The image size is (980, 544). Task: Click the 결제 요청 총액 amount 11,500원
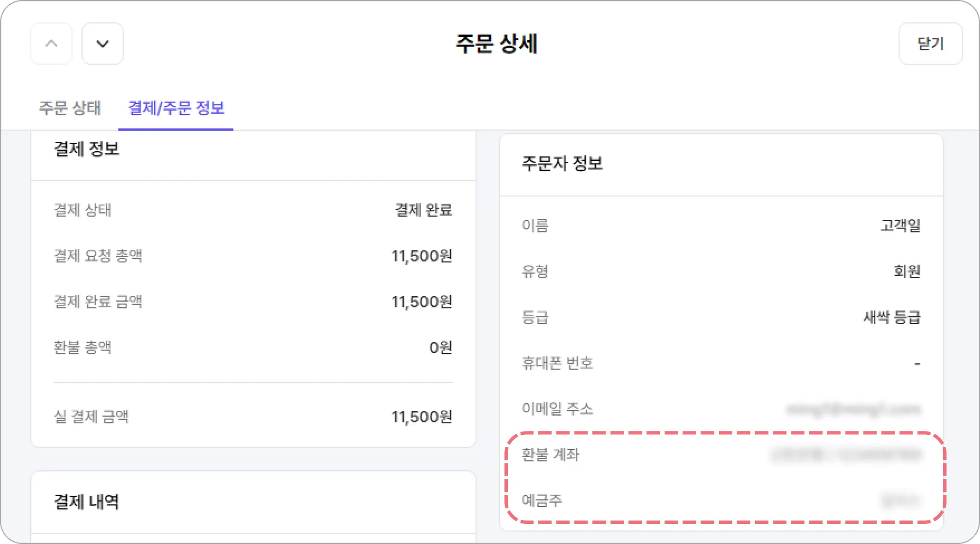[x=422, y=256]
